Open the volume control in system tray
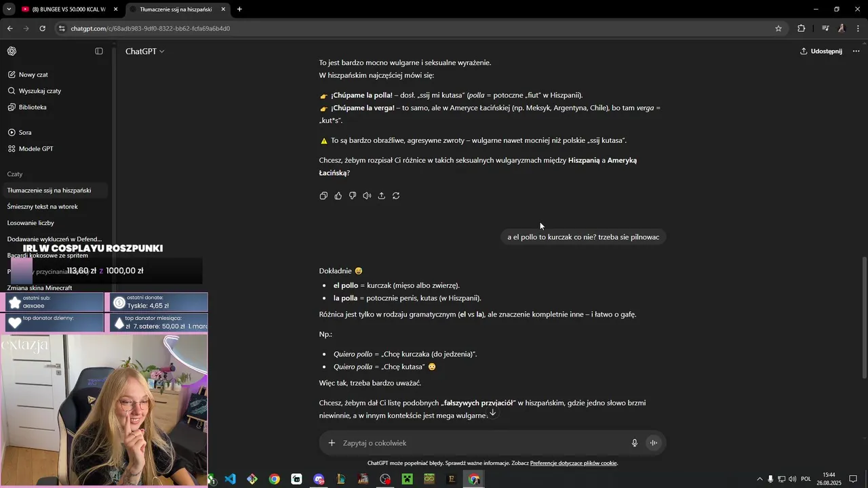Image resolution: width=868 pixels, height=488 pixels. coord(793,479)
